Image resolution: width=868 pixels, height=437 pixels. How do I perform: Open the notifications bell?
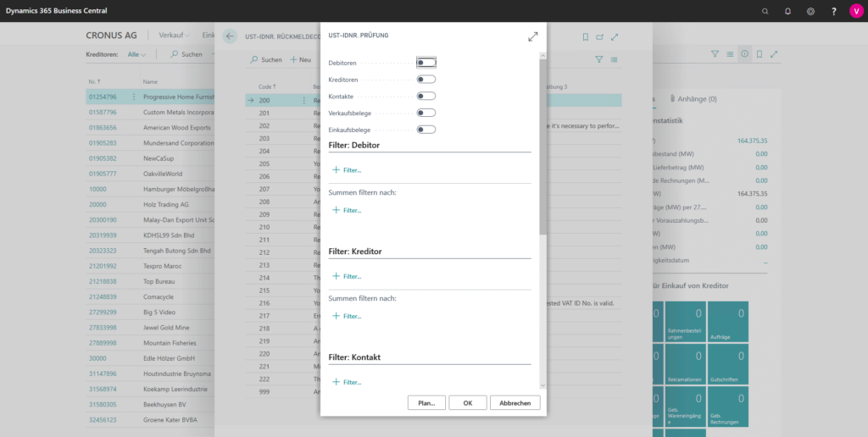pos(787,11)
